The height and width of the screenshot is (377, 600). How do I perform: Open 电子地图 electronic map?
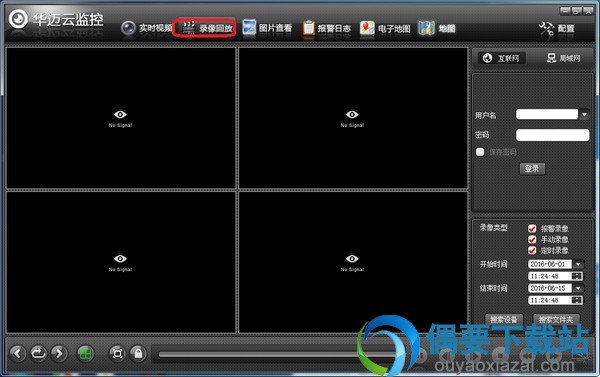click(x=385, y=28)
